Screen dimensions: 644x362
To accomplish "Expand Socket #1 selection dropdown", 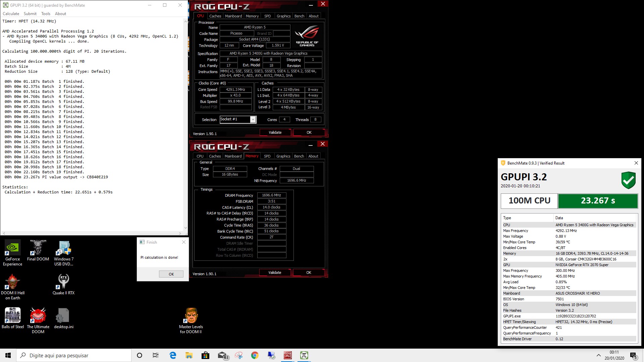I will point(253,120).
